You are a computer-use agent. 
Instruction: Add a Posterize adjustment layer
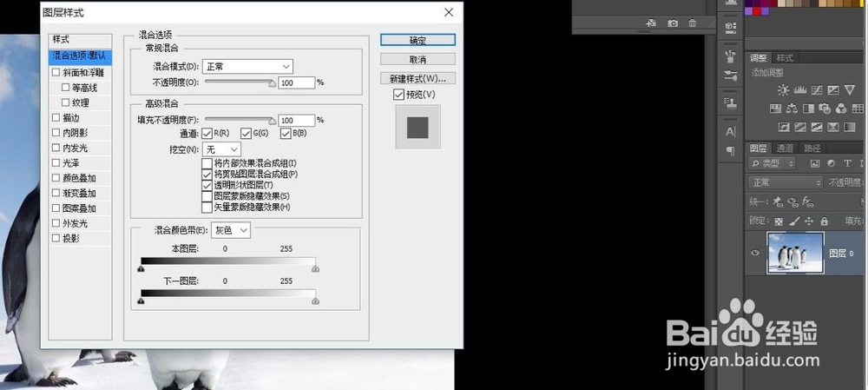[x=800, y=127]
